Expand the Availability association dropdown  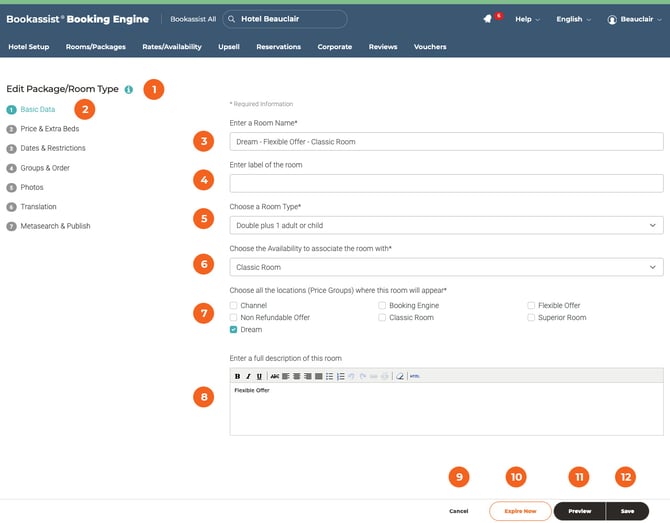[x=446, y=267]
